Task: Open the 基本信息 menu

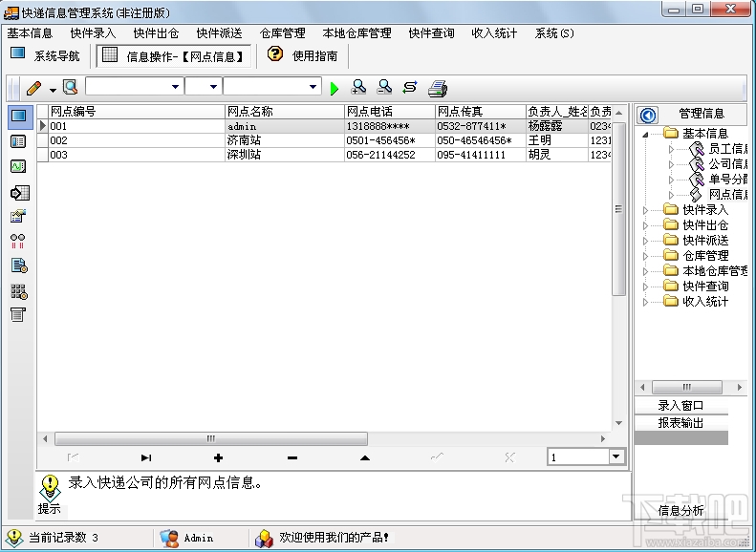Action: [30, 33]
